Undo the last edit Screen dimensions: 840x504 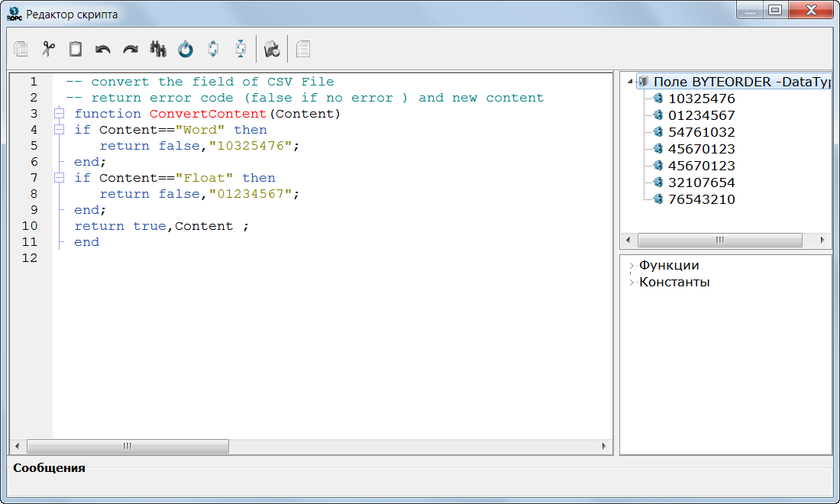coord(103,50)
